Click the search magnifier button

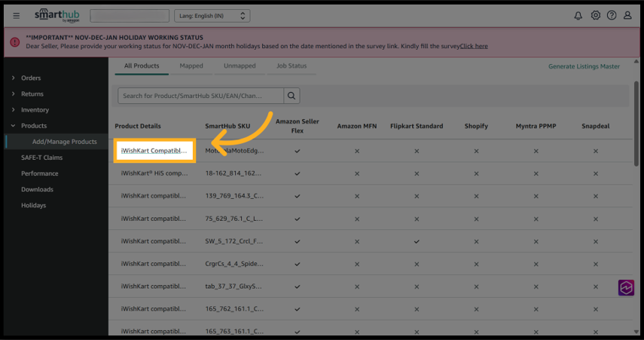pyautogui.click(x=292, y=96)
